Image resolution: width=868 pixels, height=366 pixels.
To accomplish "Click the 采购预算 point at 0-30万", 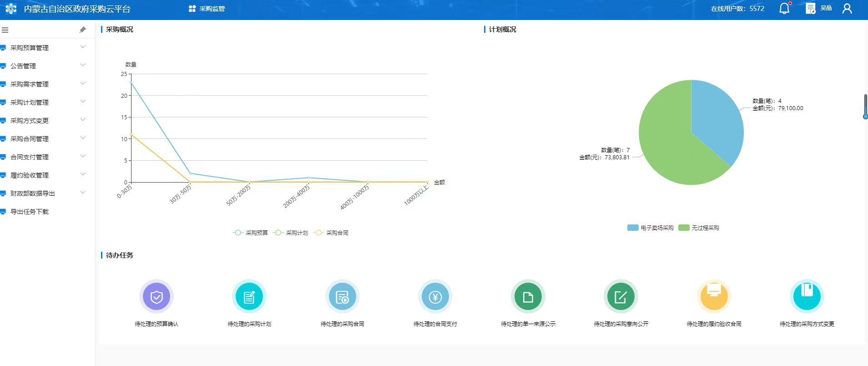I will [131, 82].
